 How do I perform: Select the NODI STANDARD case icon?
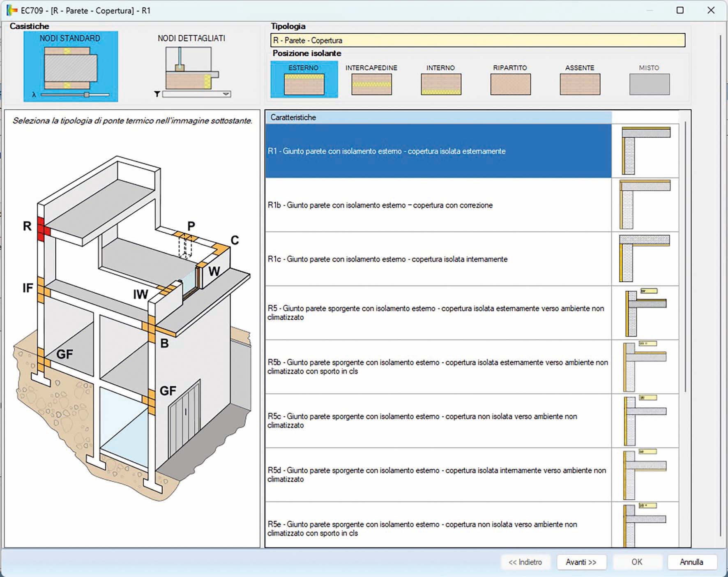tap(70, 66)
